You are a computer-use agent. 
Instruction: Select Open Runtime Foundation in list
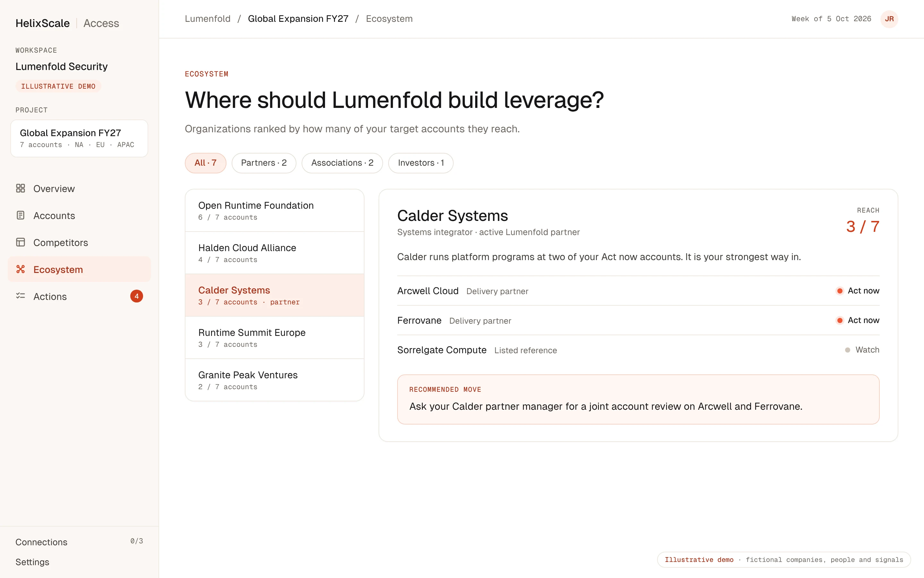click(x=275, y=211)
